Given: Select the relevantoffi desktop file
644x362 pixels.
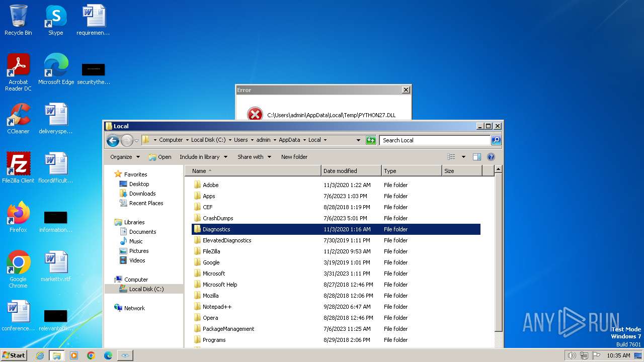Looking at the screenshot, I should pos(56,320).
